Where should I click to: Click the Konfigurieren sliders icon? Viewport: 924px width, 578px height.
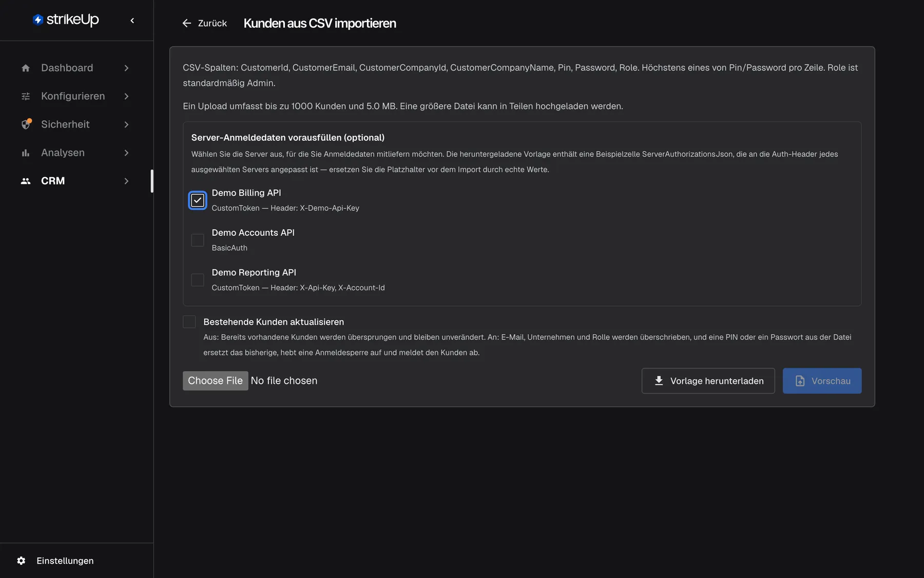click(26, 96)
